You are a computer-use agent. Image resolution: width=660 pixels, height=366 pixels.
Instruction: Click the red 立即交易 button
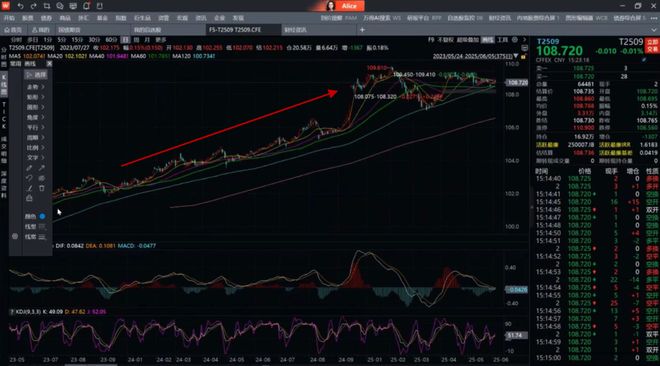(x=652, y=46)
